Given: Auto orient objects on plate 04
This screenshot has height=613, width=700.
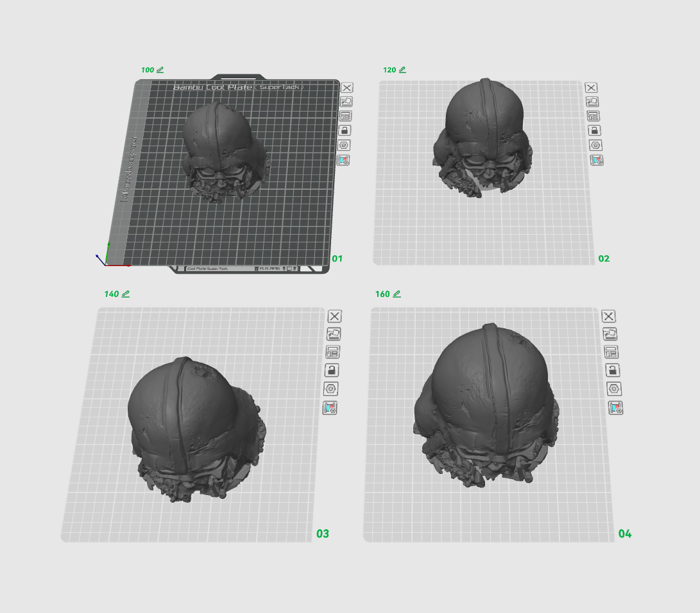Looking at the screenshot, I should [x=610, y=333].
